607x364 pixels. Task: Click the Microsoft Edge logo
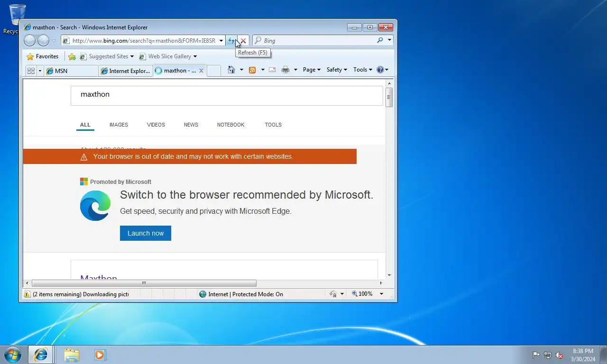[95, 206]
